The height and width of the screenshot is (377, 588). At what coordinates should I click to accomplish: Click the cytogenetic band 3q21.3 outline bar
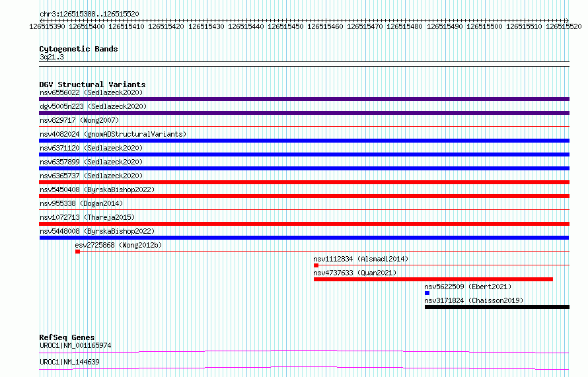pos(304,64)
